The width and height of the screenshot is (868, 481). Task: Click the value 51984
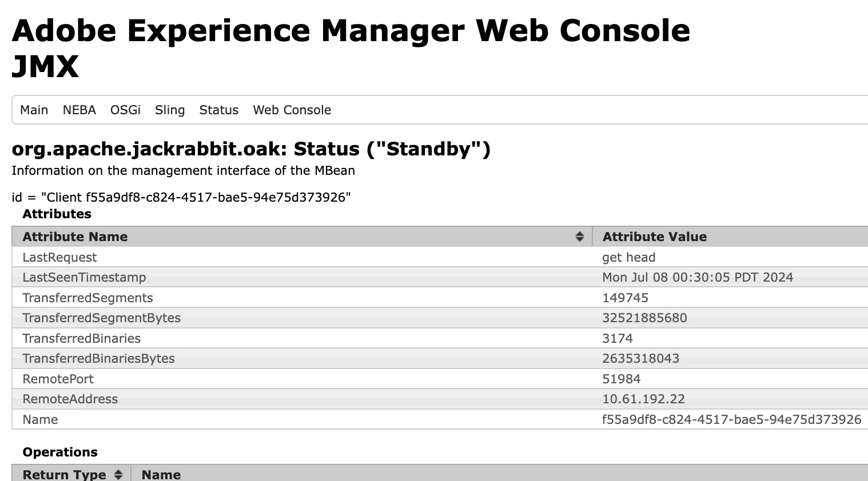[x=621, y=379]
